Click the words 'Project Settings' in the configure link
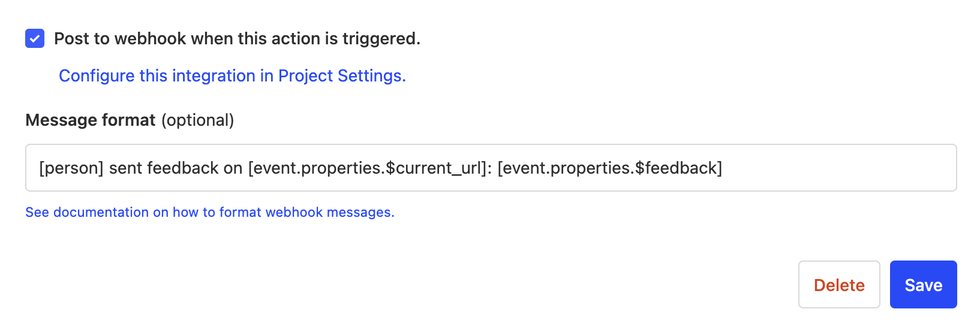The image size is (980, 321). 342,76
